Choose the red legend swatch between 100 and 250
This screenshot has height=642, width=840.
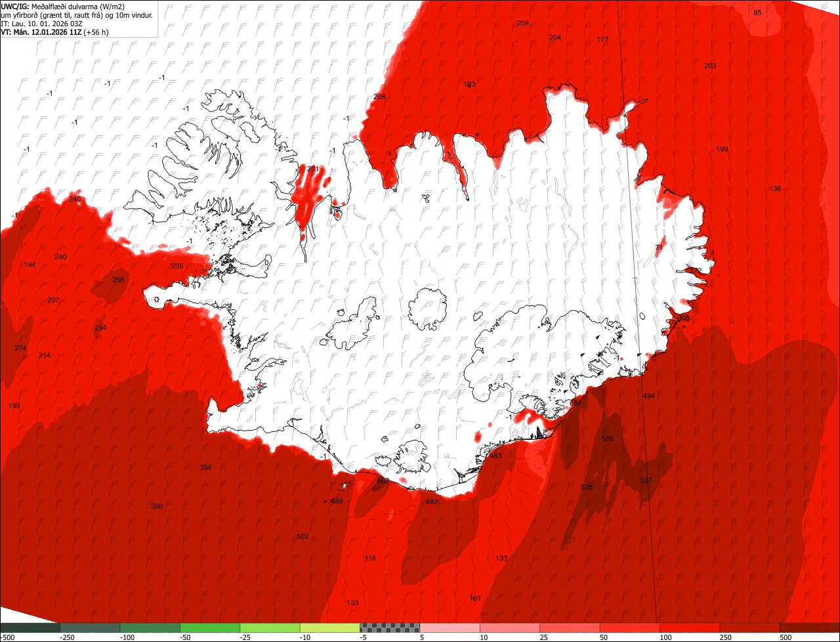[690, 628]
